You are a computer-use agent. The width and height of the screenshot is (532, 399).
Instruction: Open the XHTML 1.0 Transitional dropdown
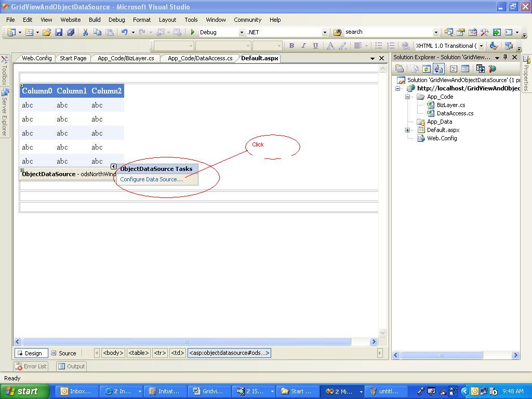tap(481, 46)
